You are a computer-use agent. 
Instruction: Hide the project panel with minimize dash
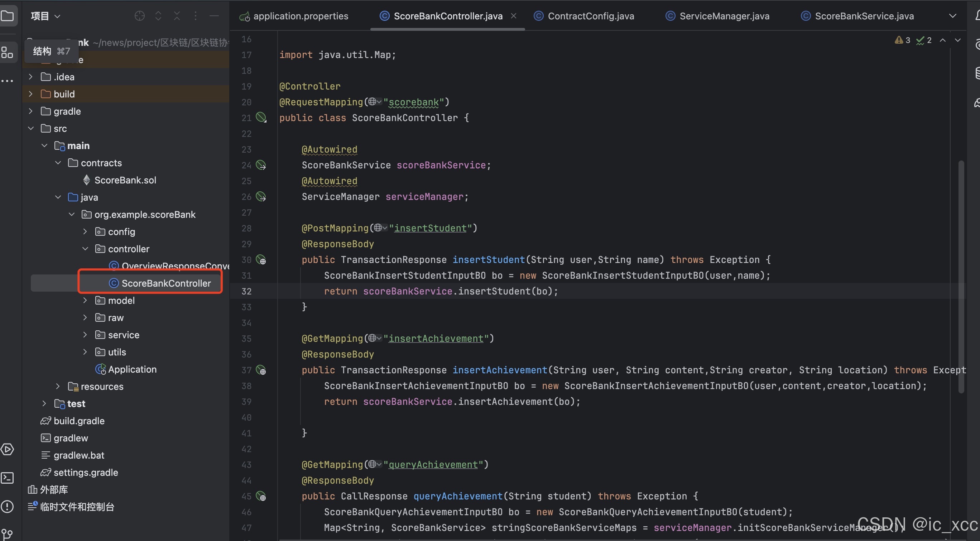click(x=214, y=16)
